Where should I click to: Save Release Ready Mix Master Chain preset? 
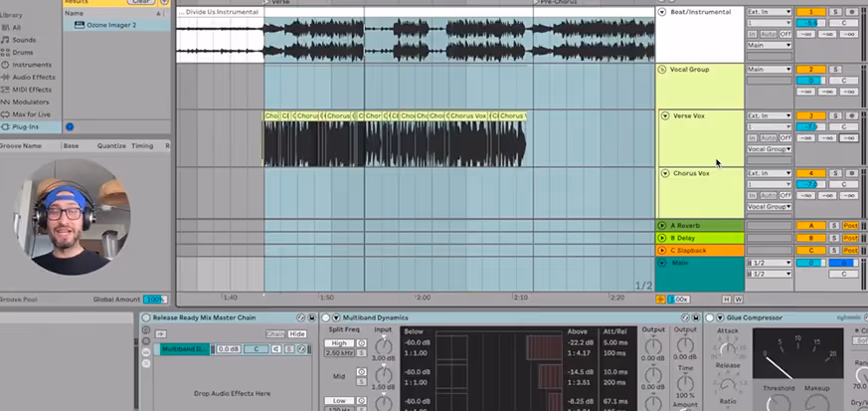pos(311,317)
